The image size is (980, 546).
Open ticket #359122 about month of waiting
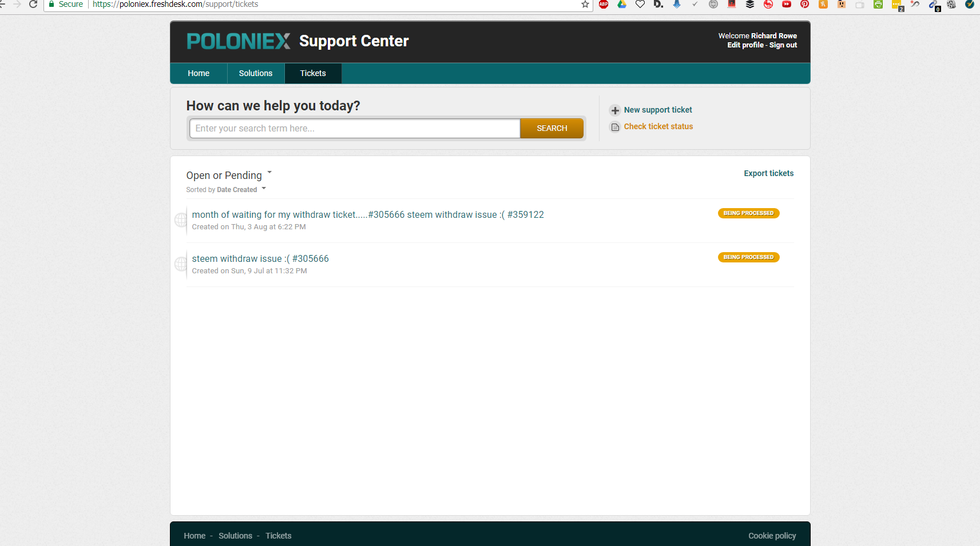click(x=368, y=214)
